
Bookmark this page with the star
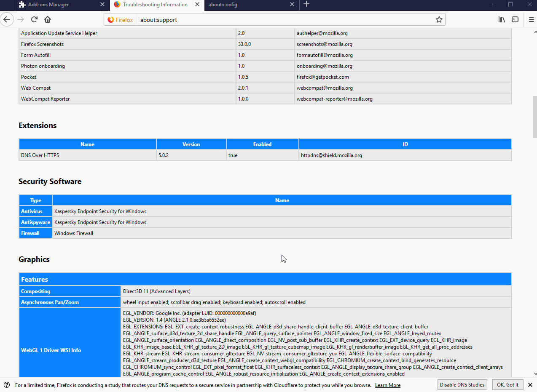(x=439, y=20)
